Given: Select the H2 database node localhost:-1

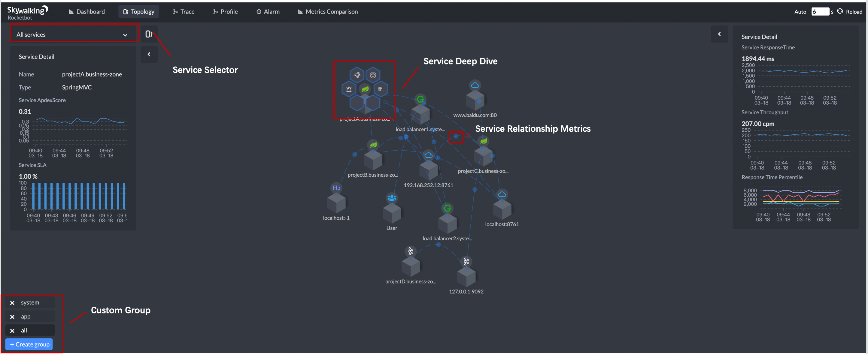Looking at the screenshot, I should click(336, 202).
